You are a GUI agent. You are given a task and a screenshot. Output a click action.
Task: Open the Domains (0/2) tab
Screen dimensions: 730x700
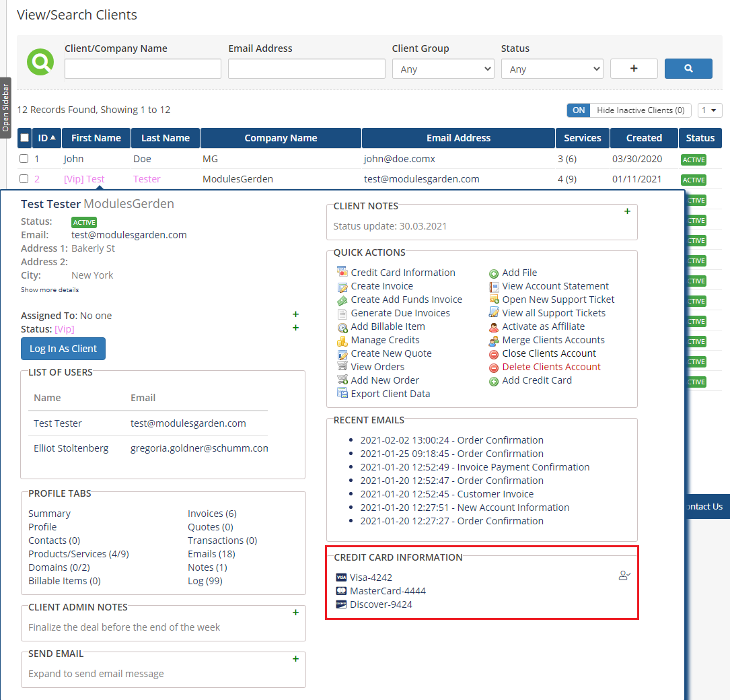(59, 567)
